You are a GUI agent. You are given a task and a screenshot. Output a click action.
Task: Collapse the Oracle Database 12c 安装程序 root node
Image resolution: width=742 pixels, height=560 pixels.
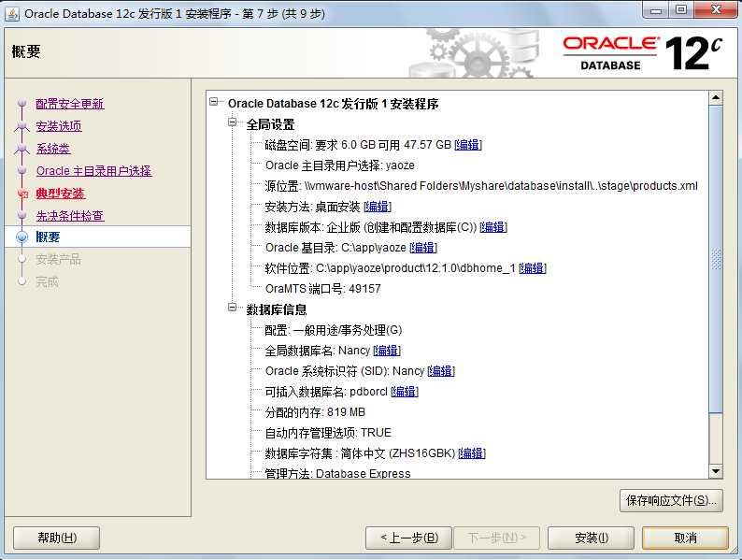(x=214, y=102)
